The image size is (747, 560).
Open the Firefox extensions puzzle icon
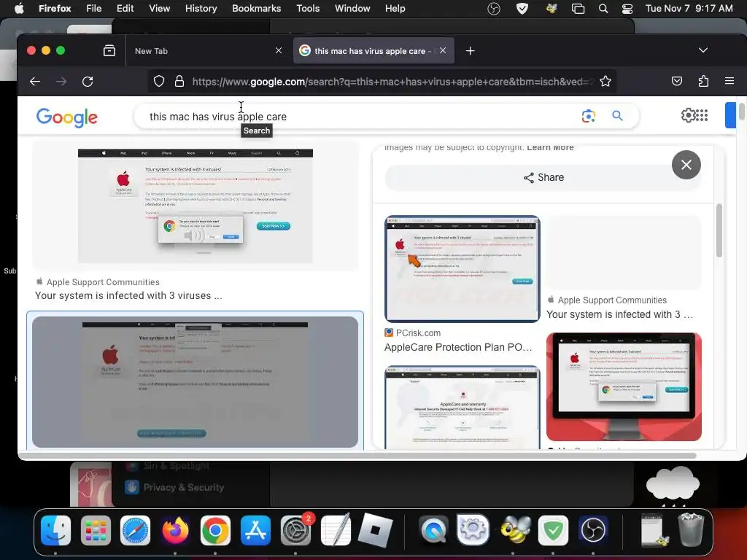(x=703, y=81)
